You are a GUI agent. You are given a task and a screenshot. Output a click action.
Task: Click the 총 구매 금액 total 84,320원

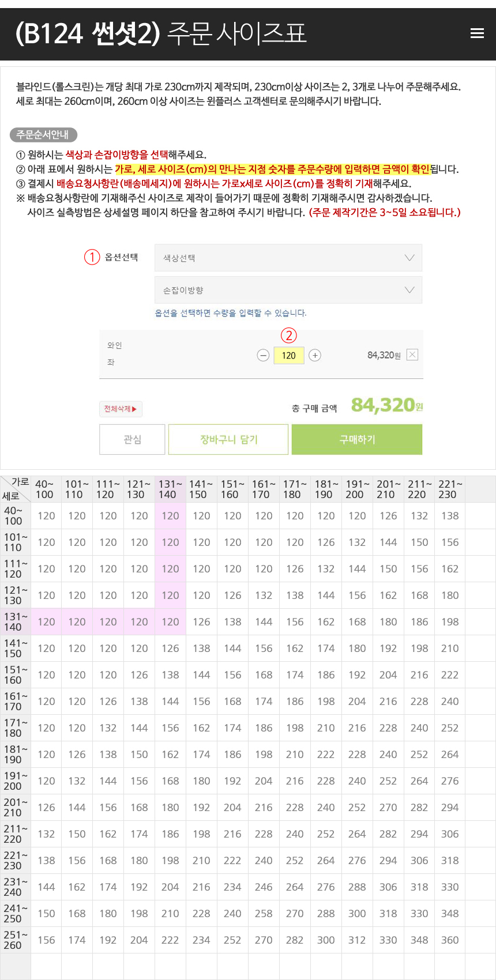tap(386, 405)
